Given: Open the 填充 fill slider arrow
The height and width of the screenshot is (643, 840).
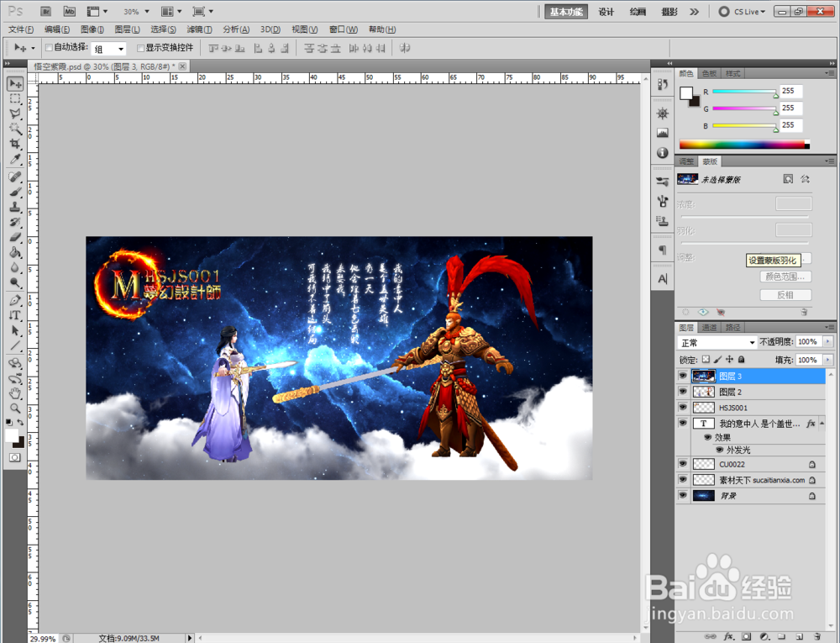Looking at the screenshot, I should (x=828, y=360).
